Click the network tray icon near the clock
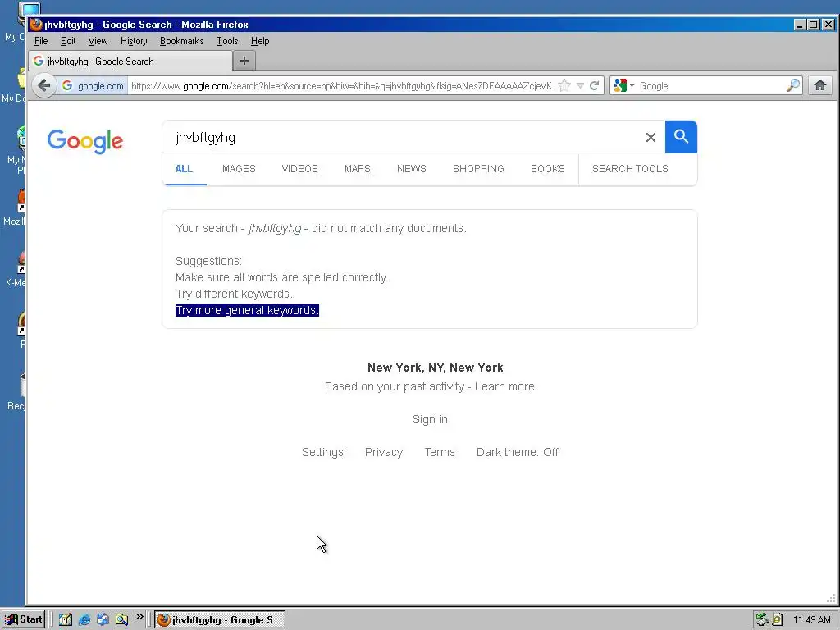The height and width of the screenshot is (630, 840). 762,620
